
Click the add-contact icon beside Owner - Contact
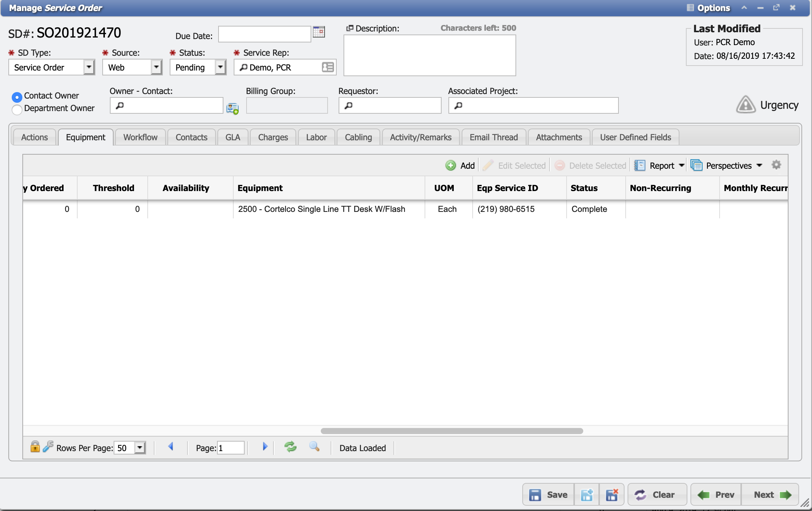tap(232, 108)
